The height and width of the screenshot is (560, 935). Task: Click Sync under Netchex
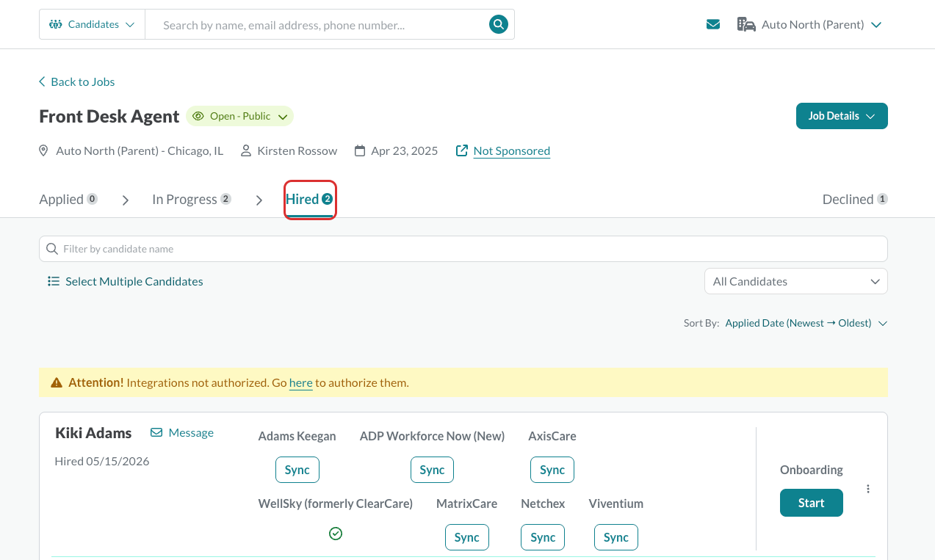(543, 537)
